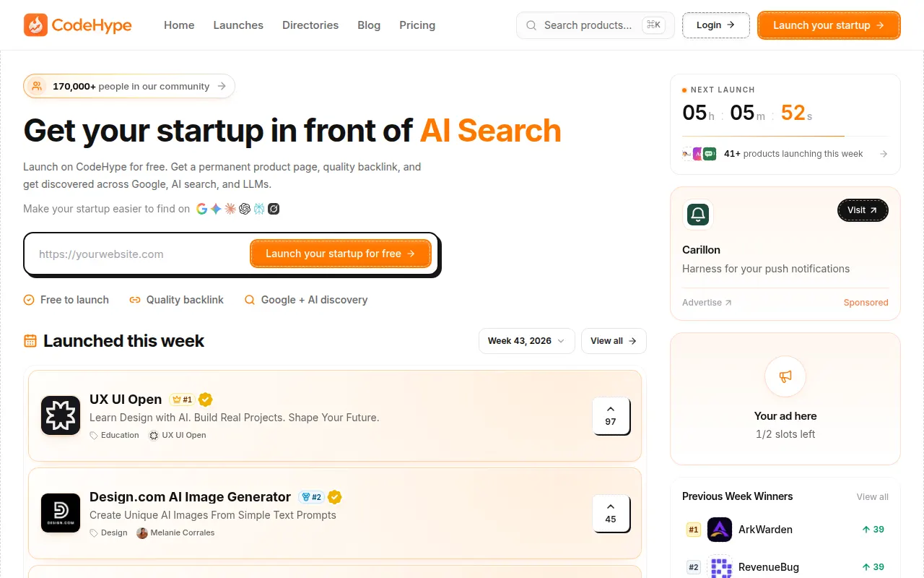Click the Quality backlink chain icon
The height and width of the screenshot is (578, 924).
135,300
